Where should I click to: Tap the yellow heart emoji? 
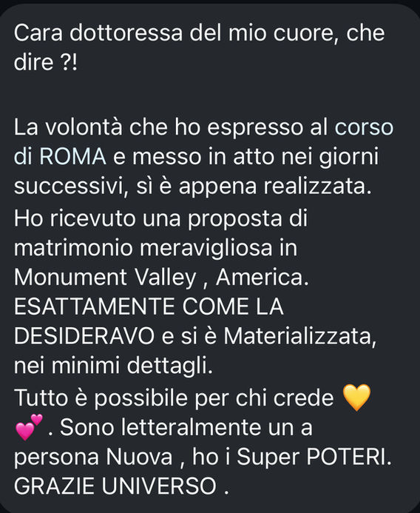pyautogui.click(x=356, y=398)
